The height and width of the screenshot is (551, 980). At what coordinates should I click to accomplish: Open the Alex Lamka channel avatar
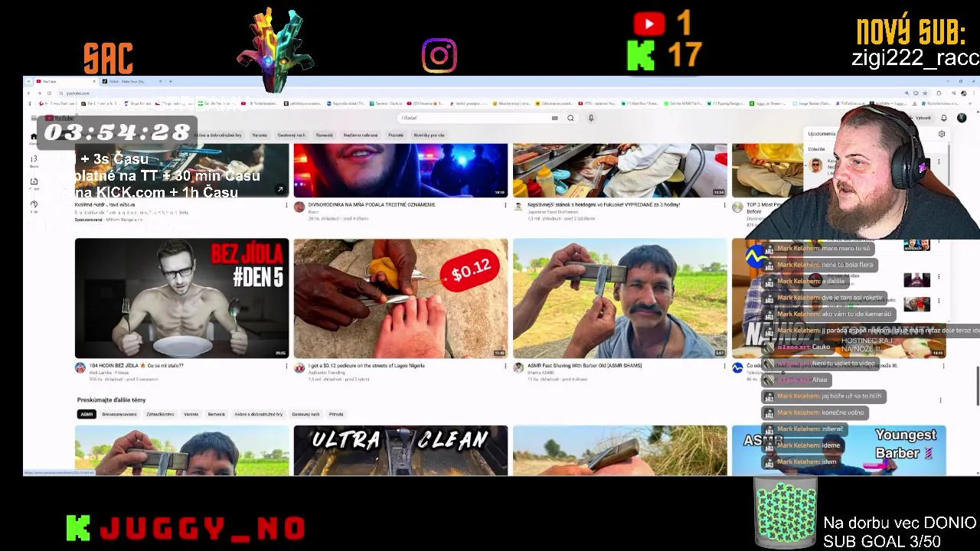click(x=80, y=368)
